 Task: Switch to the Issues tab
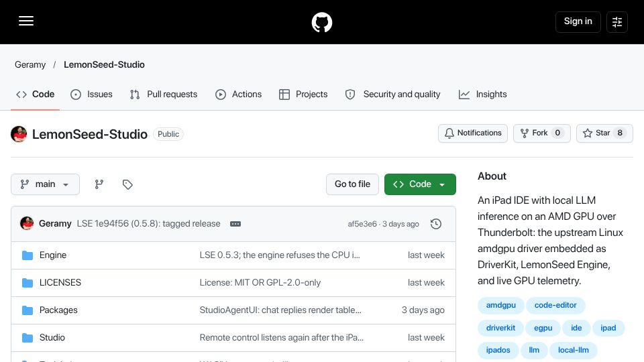point(92,95)
